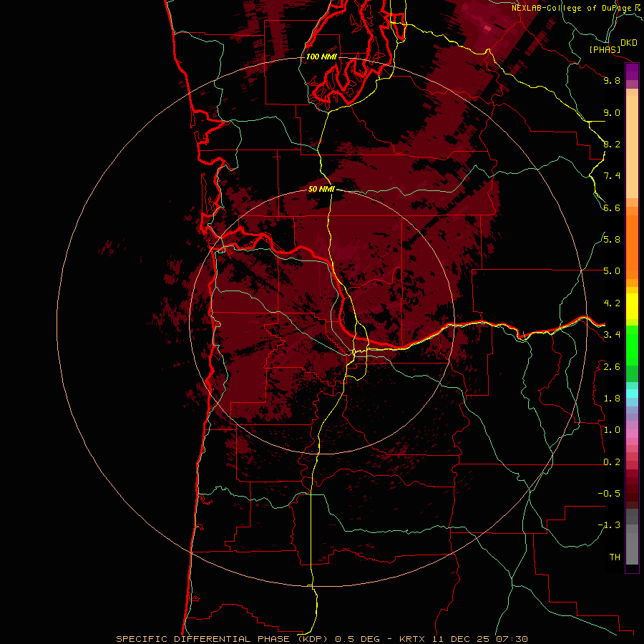
Task: Click the 50 NMI range ring label
Action: pyautogui.click(x=321, y=189)
